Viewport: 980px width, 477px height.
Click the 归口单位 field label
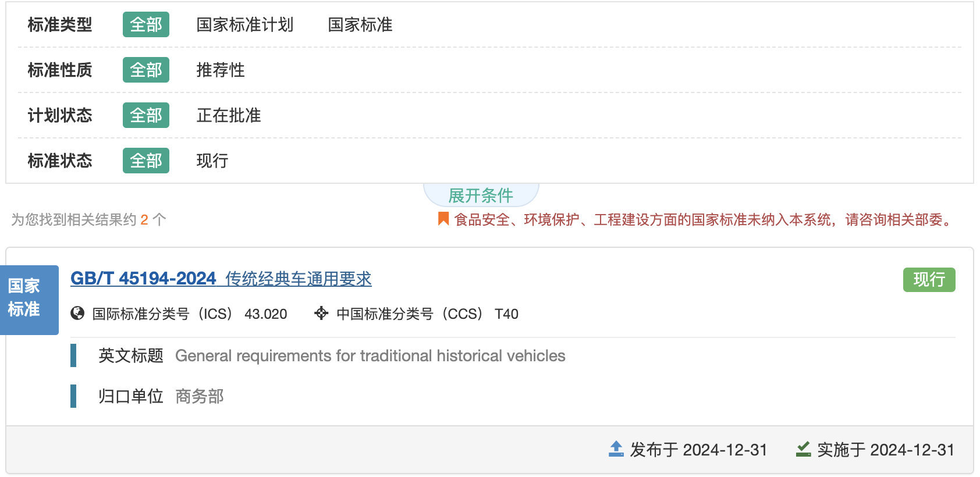[x=131, y=396]
